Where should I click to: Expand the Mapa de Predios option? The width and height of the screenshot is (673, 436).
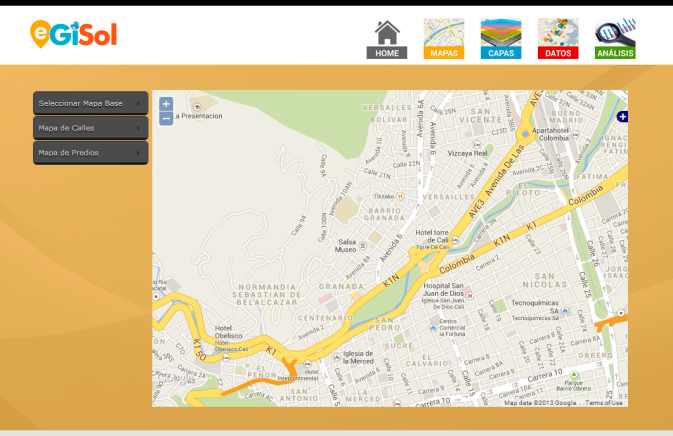point(91,153)
